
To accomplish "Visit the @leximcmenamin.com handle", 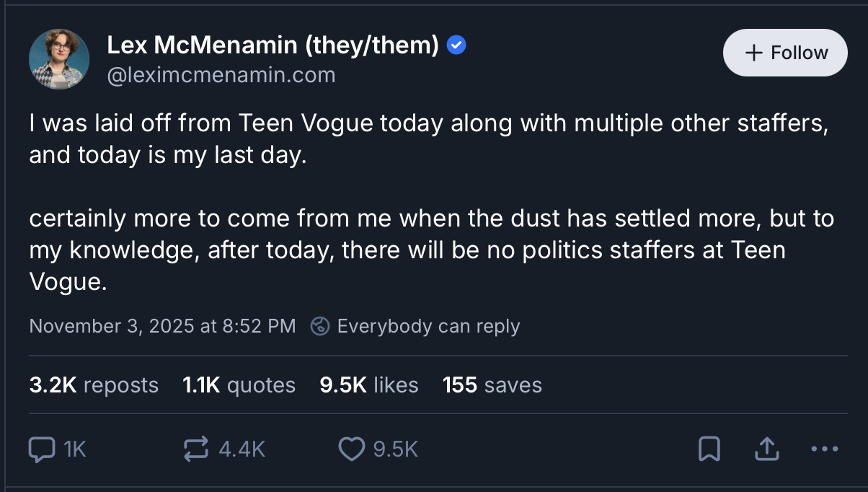I will tap(221, 74).
